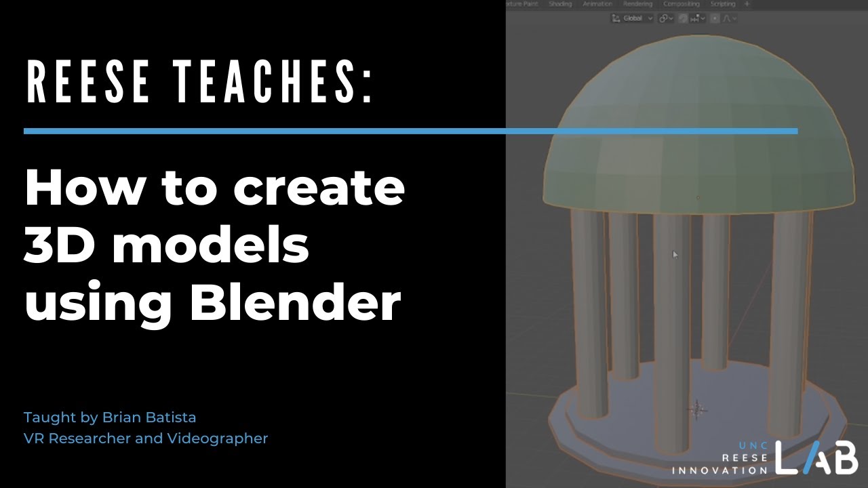Open the Global transform orientation dropdown
This screenshot has height=488, width=868.
(633, 18)
